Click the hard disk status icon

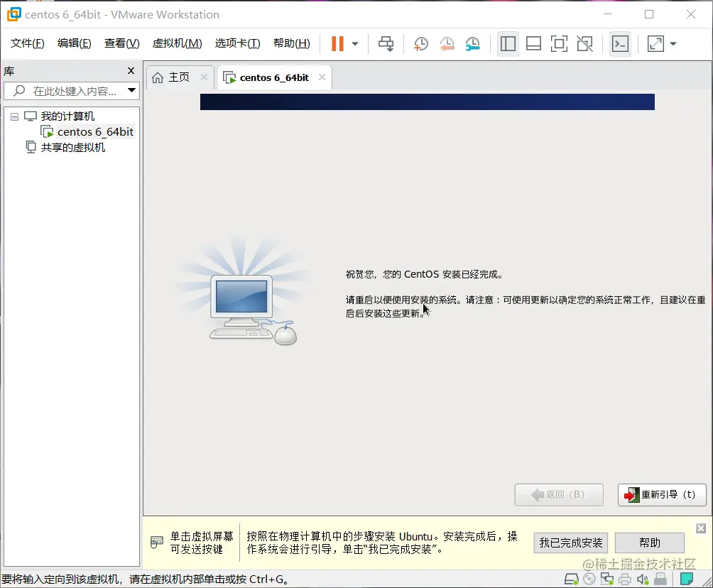coord(572,579)
